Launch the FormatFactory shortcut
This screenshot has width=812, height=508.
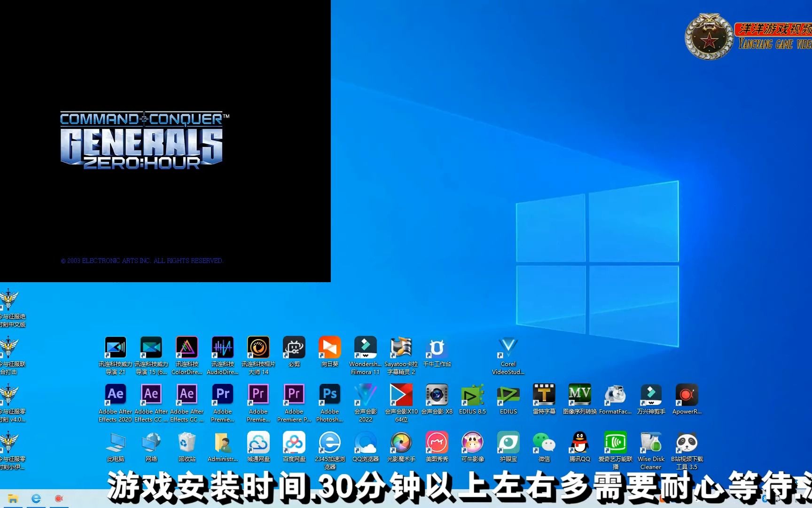click(616, 399)
